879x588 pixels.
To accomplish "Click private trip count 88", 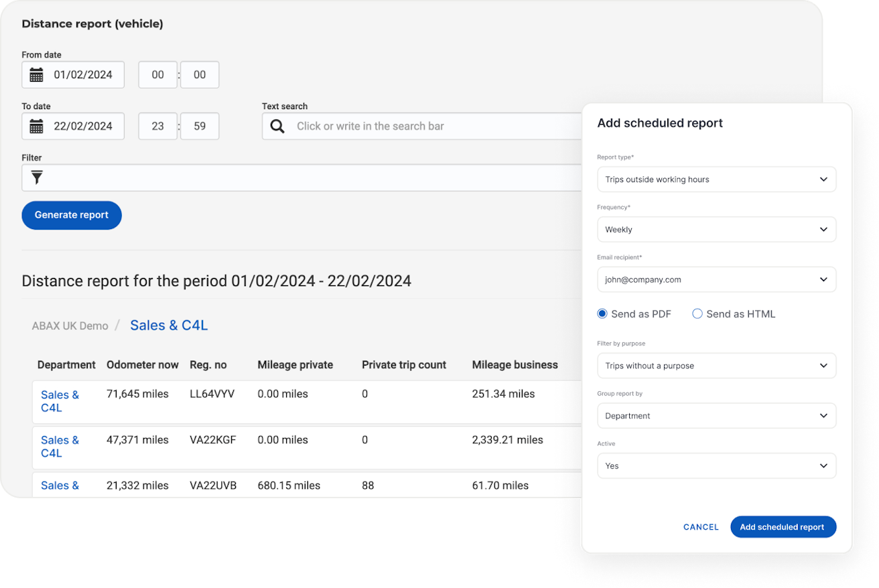I will [x=368, y=486].
